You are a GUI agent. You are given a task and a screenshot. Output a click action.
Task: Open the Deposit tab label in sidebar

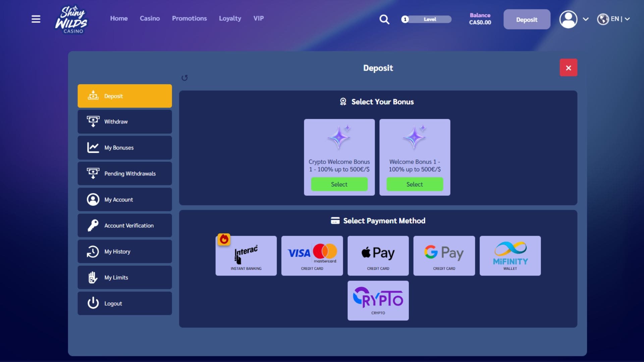113,96
